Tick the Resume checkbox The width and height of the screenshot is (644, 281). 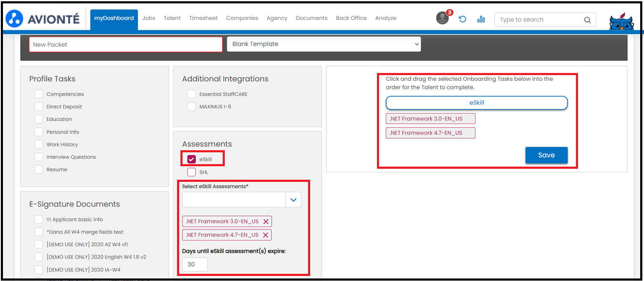click(39, 169)
